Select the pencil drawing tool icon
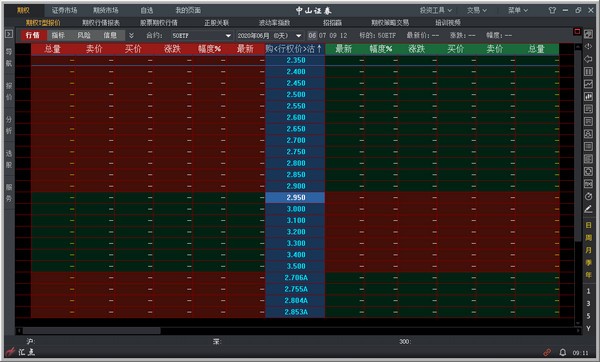 click(x=588, y=209)
